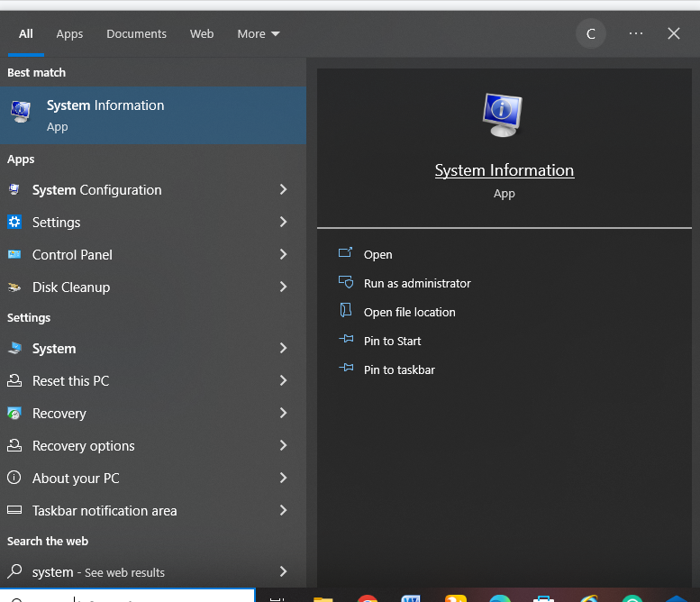
Task: Expand the Settings app result arrow
Action: click(283, 222)
